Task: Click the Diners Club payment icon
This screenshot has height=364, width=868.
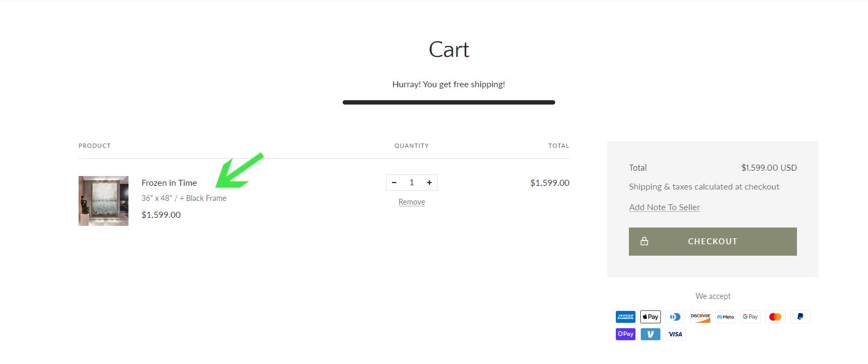Action: tap(675, 317)
